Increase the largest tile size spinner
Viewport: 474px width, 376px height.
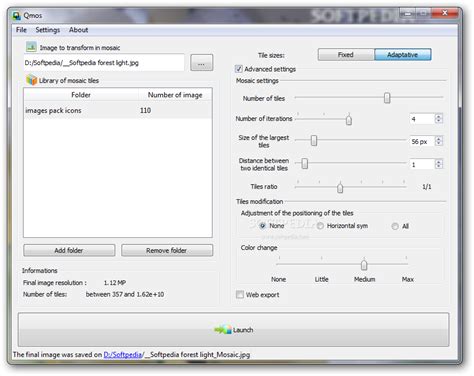(x=439, y=139)
